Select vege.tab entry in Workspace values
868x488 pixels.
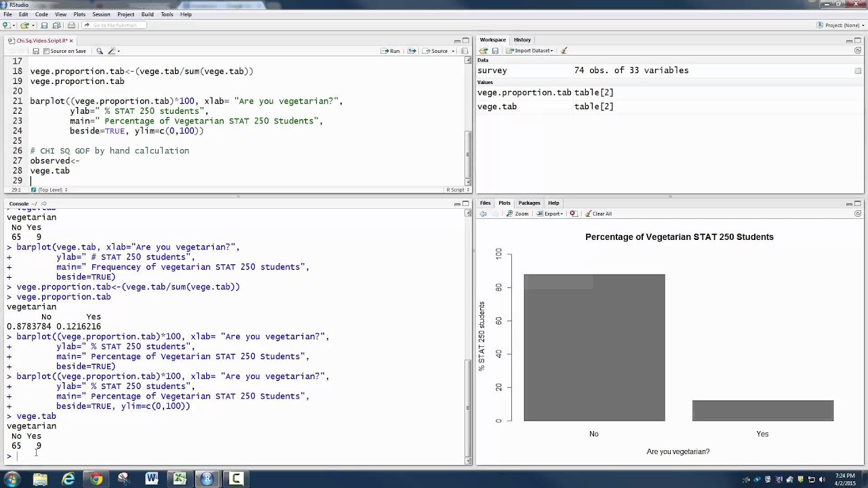pyautogui.click(x=497, y=106)
